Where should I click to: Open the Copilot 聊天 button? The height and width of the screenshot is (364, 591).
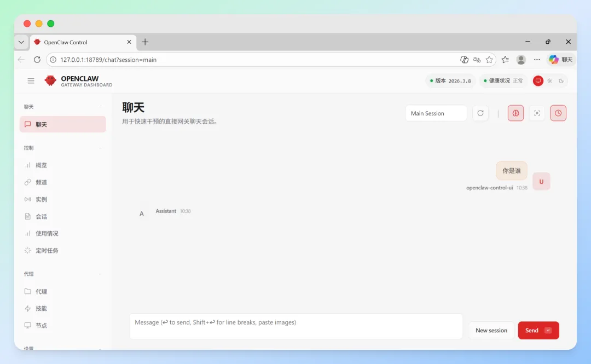561,60
